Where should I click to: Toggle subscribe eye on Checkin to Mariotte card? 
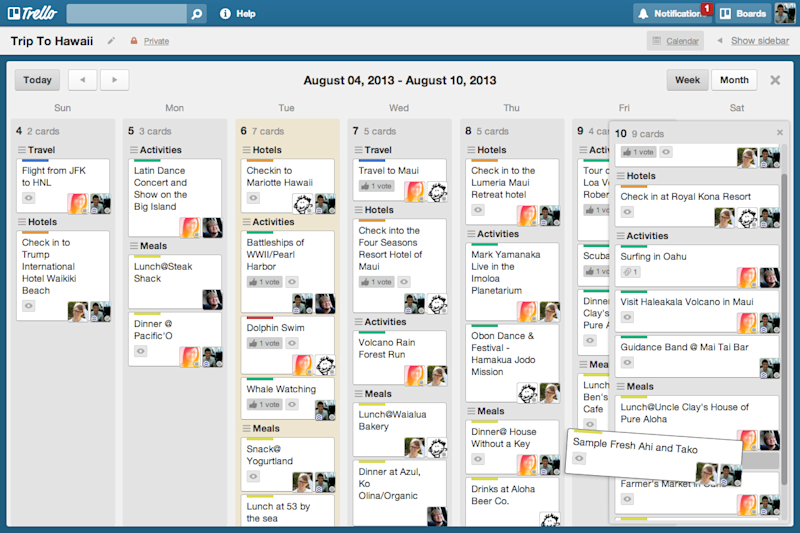click(254, 198)
